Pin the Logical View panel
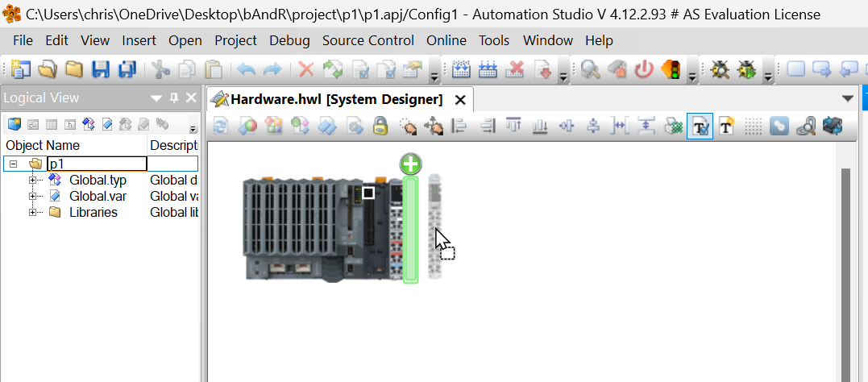 coord(174,98)
